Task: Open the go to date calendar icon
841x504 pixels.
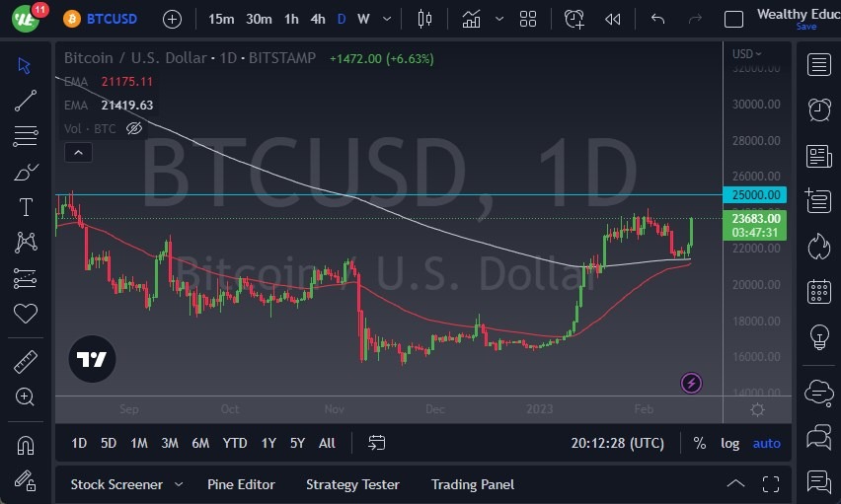Action: [376, 443]
